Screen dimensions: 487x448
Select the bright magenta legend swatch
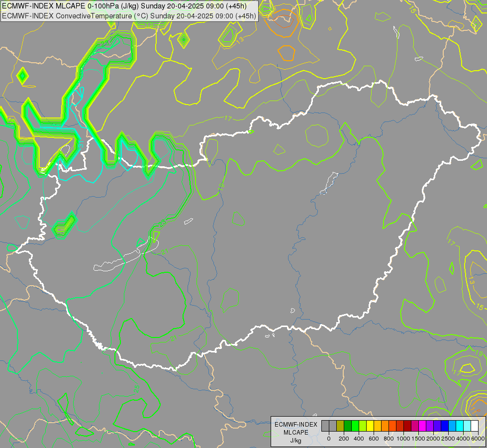422,426
